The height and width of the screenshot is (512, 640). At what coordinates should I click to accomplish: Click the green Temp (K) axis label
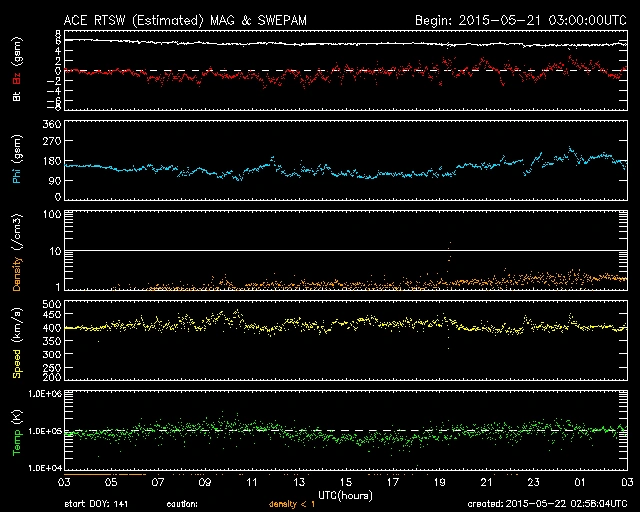coord(16,430)
